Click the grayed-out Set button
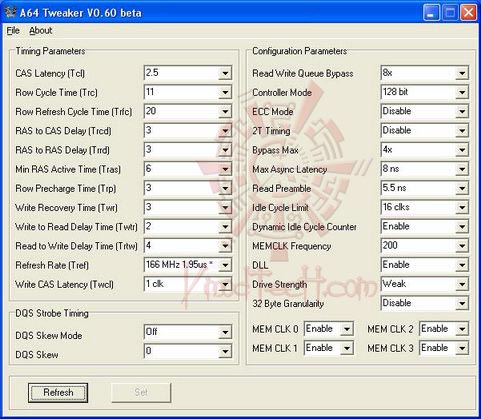 pos(141,393)
